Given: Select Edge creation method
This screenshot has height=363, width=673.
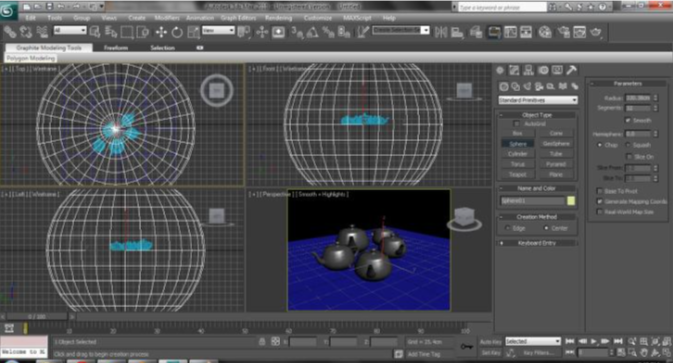Looking at the screenshot, I should pos(508,228).
